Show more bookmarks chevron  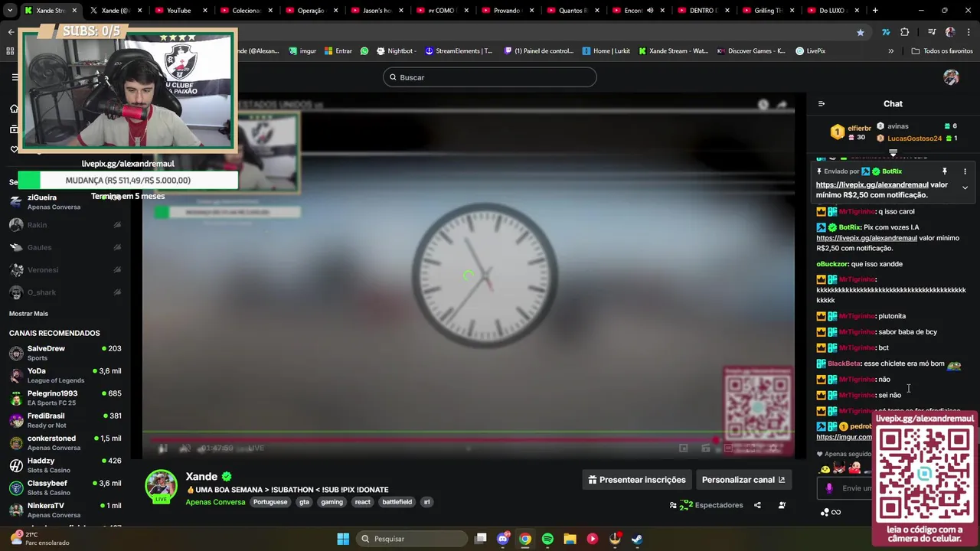[890, 51]
